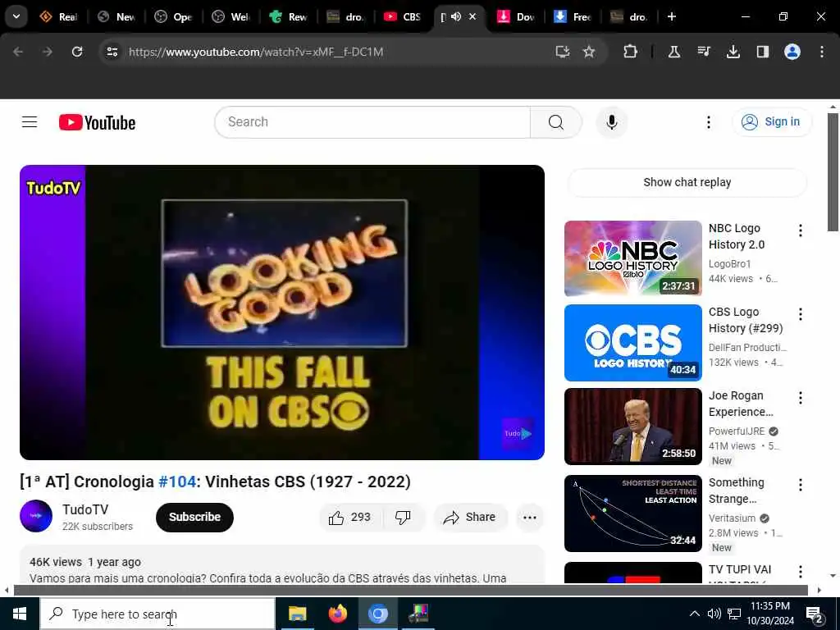Image resolution: width=840 pixels, height=630 pixels.
Task: Open the TudoTV channel name link
Action: [x=84, y=509]
